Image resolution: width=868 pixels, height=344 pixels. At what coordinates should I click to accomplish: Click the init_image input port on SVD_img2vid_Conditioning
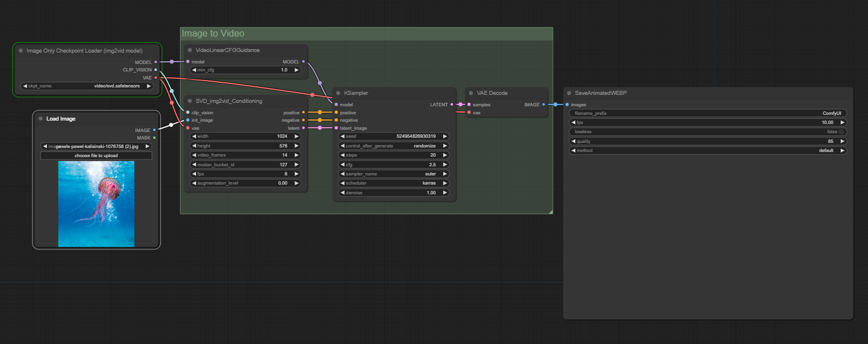coord(189,120)
